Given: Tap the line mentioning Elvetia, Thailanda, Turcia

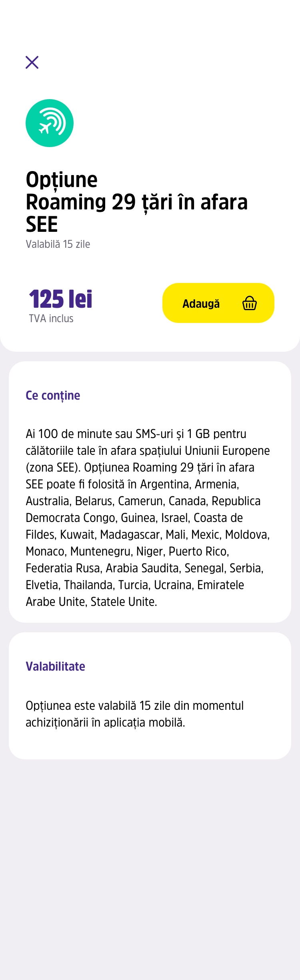Looking at the screenshot, I should pyautogui.click(x=135, y=585).
